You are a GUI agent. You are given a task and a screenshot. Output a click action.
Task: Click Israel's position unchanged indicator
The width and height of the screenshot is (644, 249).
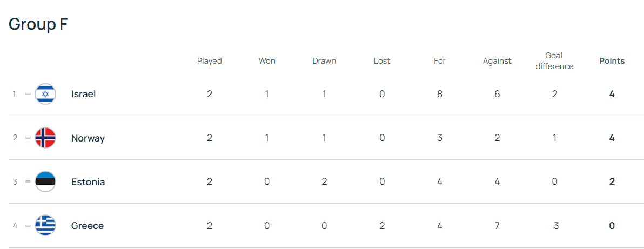click(x=28, y=94)
